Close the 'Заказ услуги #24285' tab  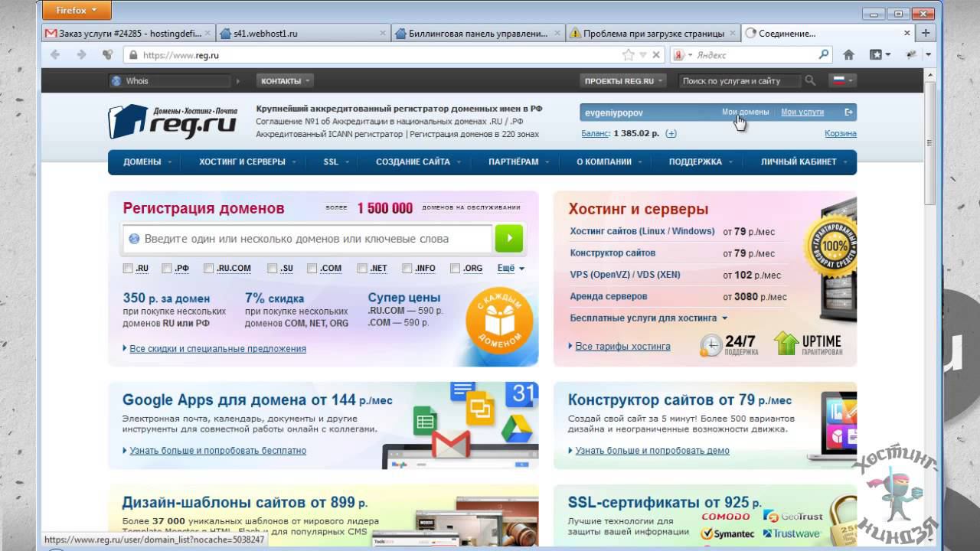coord(208,34)
